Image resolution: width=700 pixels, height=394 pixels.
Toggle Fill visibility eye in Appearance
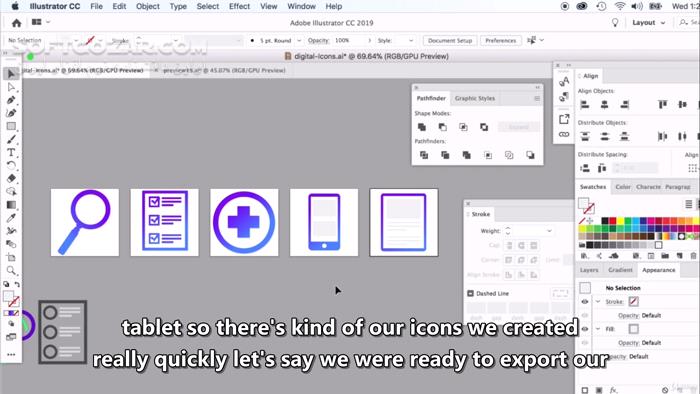pyautogui.click(x=585, y=329)
